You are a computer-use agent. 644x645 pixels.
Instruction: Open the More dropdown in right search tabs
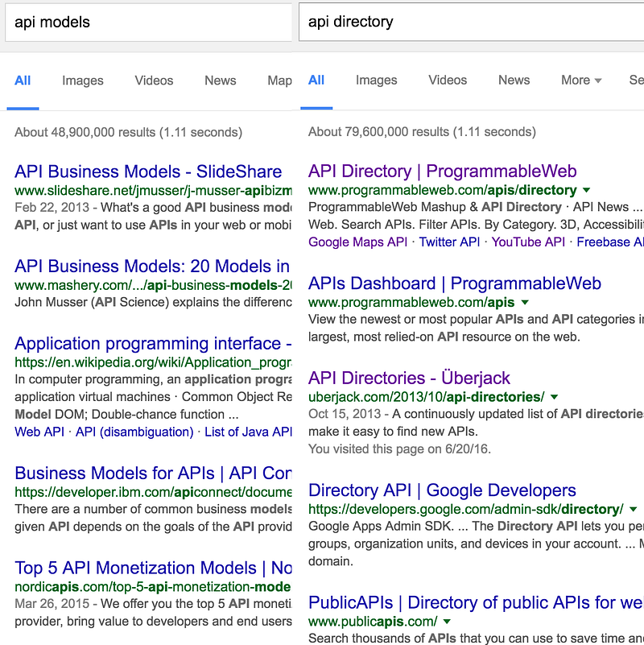(x=581, y=80)
